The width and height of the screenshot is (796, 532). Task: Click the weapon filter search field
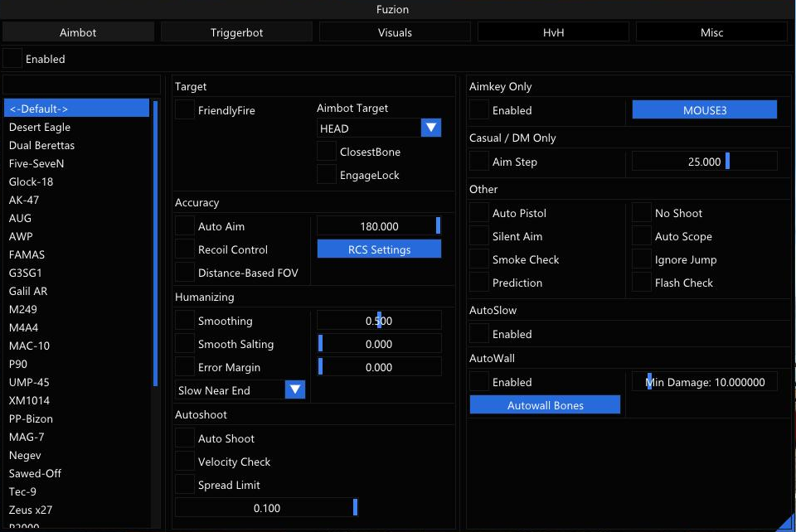pos(82,85)
